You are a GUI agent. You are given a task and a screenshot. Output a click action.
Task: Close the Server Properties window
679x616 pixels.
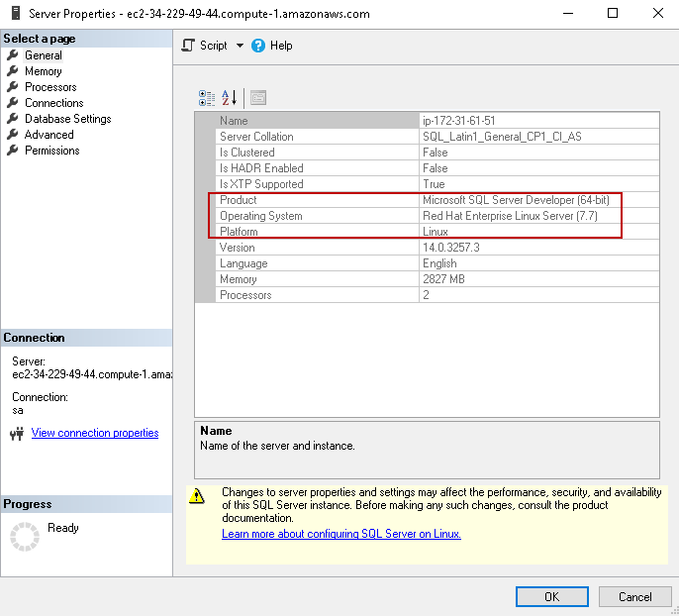658,13
